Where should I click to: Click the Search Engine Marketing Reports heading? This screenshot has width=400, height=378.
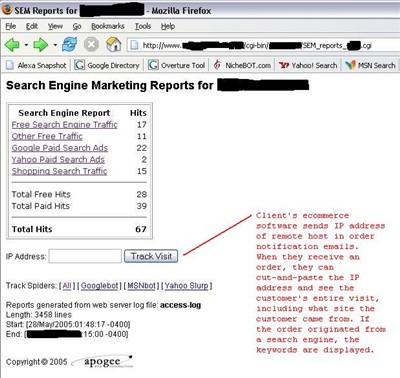tap(110, 85)
